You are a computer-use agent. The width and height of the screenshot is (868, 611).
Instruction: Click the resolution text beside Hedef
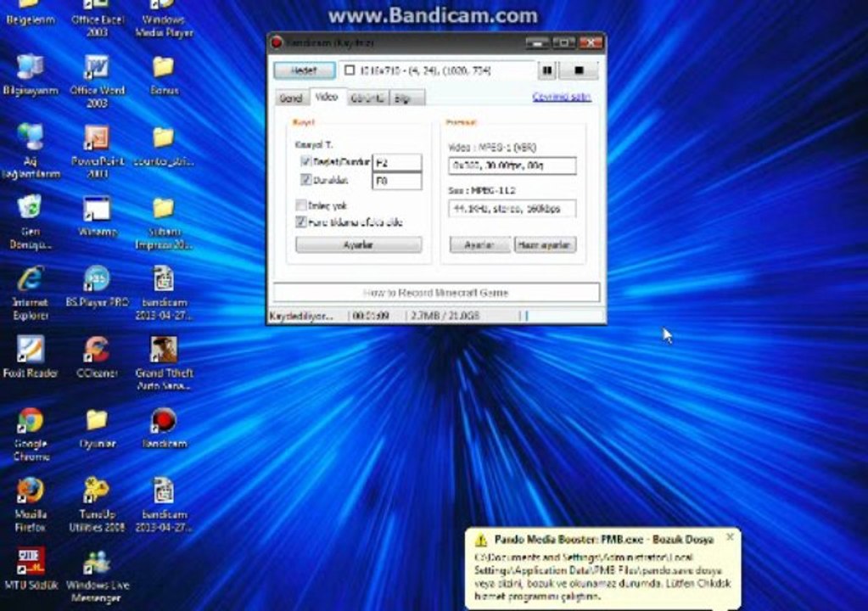(x=425, y=70)
